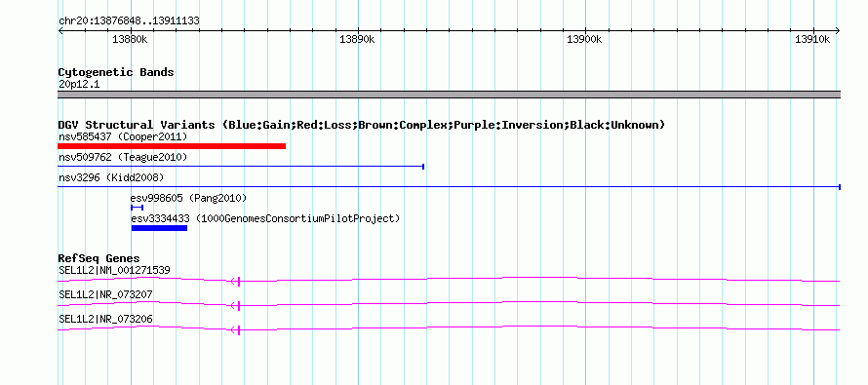Click the 13900k ruler tick label
Image resolution: width=868 pixels, height=385 pixels.
pyautogui.click(x=584, y=39)
